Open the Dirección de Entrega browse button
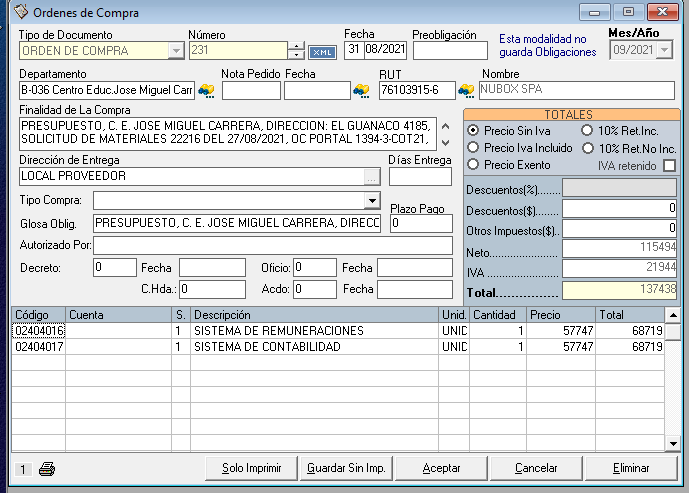This screenshot has height=493, width=689. tap(372, 177)
